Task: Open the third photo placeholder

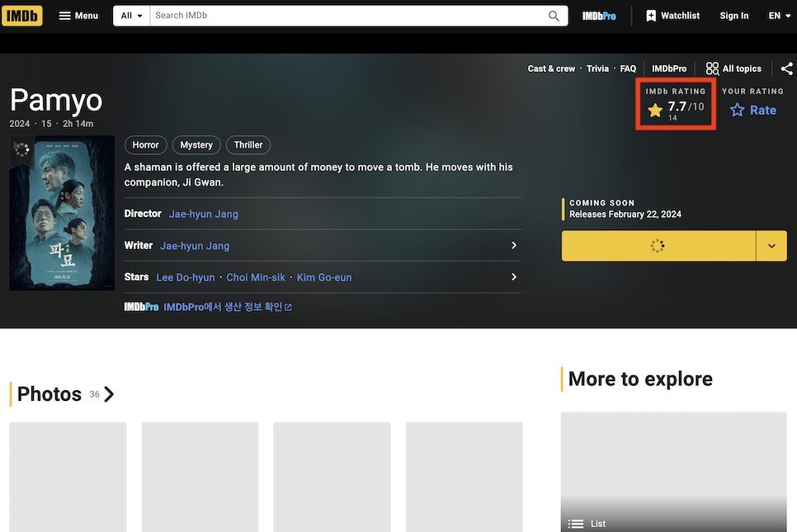Action: point(332,477)
